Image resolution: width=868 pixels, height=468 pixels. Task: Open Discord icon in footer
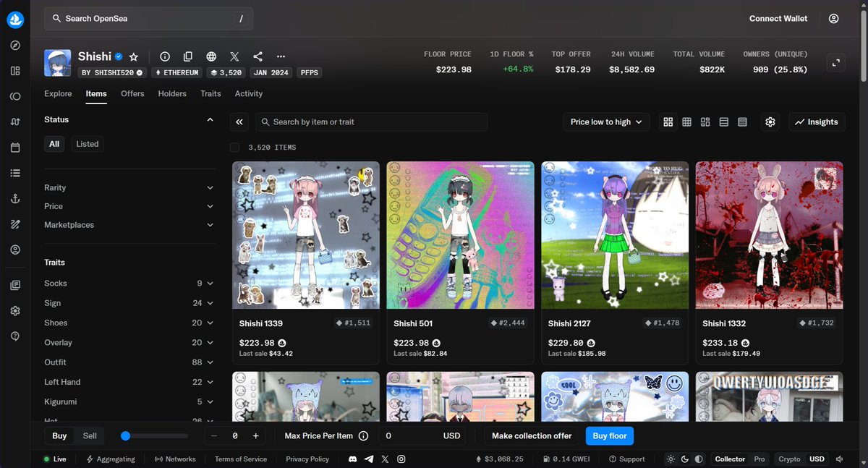tap(352, 459)
